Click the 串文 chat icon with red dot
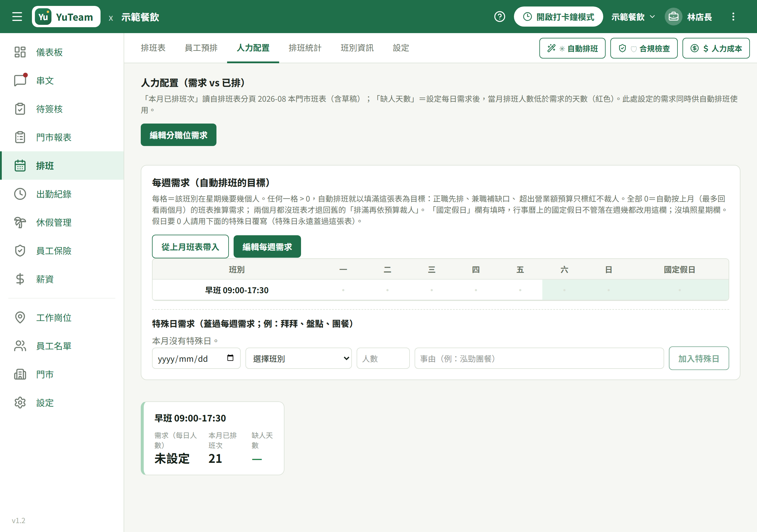The height and width of the screenshot is (532, 757). click(20, 80)
